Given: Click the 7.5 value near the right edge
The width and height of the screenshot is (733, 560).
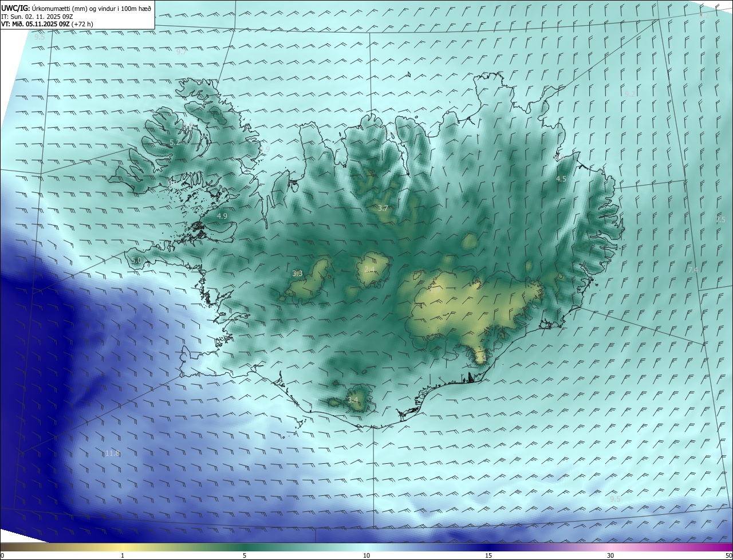Looking at the screenshot, I should [720, 220].
